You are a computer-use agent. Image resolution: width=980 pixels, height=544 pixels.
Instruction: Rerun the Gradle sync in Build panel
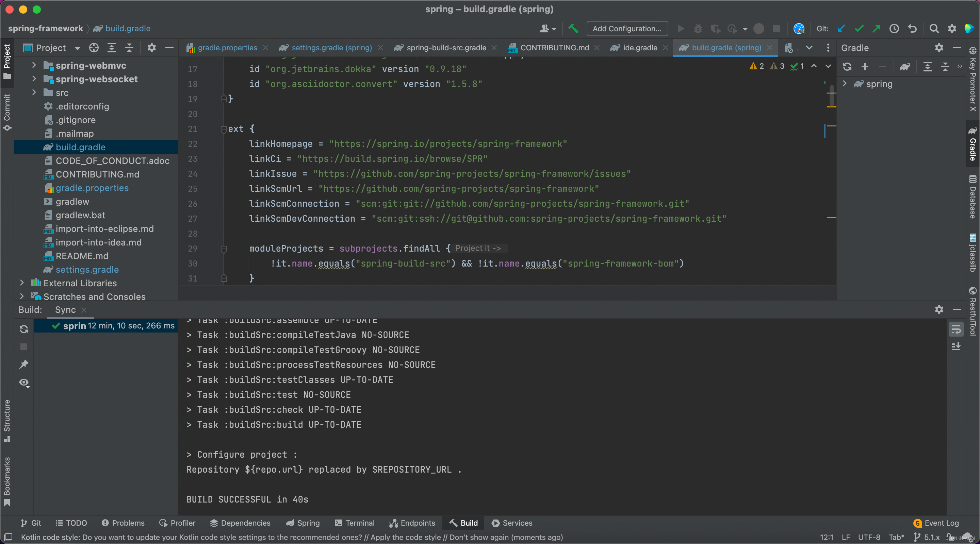click(x=24, y=329)
